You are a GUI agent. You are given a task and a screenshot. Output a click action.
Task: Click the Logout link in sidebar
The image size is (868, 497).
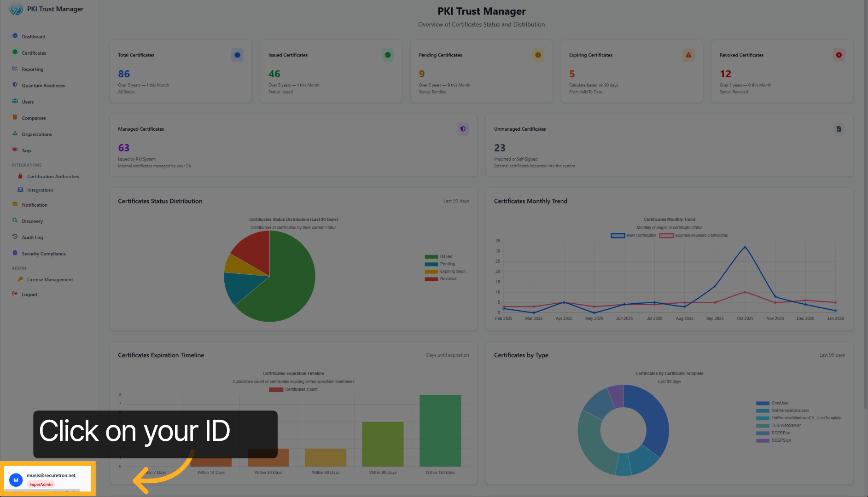[x=29, y=295]
